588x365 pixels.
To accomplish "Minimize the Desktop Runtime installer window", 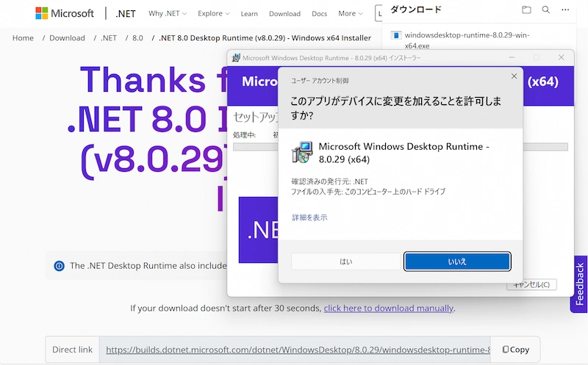I will tap(512, 57).
